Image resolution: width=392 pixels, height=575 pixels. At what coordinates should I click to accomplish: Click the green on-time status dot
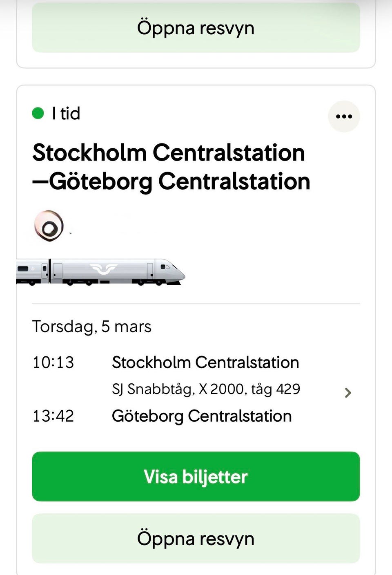[38, 113]
